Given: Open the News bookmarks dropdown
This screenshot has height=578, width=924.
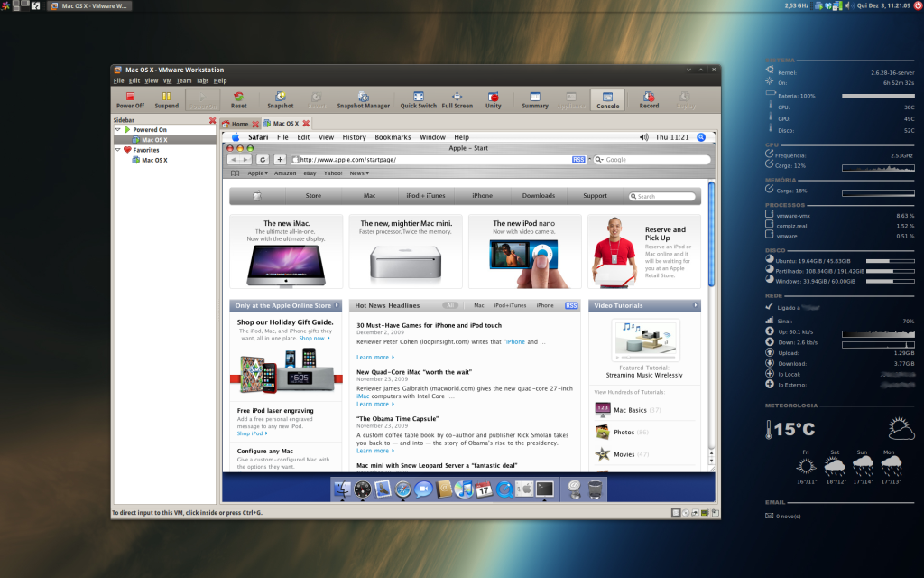Looking at the screenshot, I should tap(359, 173).
